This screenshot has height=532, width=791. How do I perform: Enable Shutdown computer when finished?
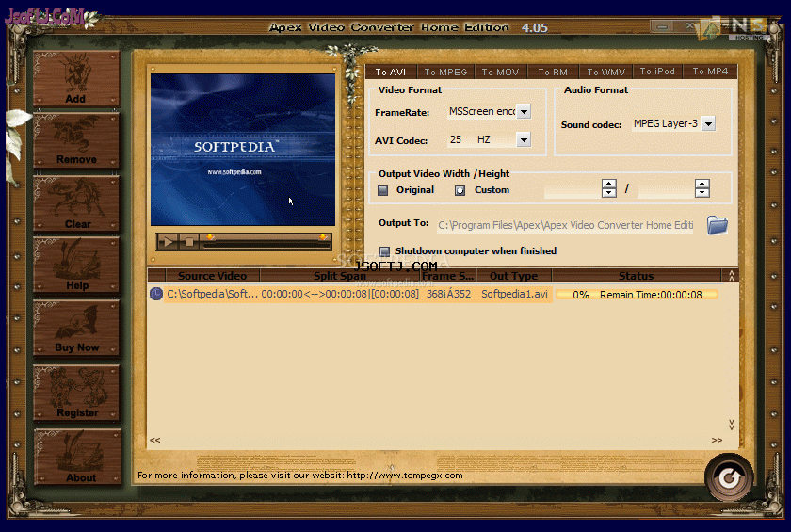[384, 251]
